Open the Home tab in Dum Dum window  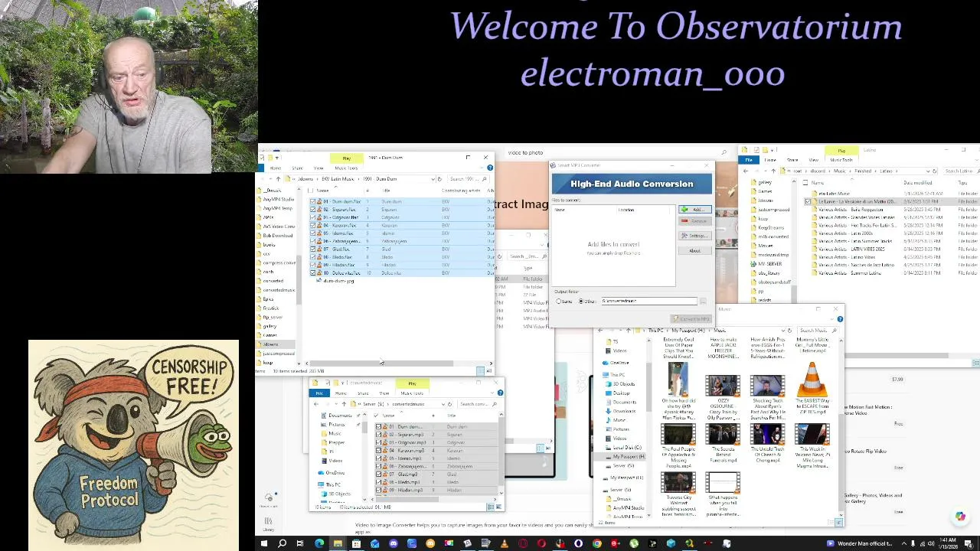coord(275,168)
